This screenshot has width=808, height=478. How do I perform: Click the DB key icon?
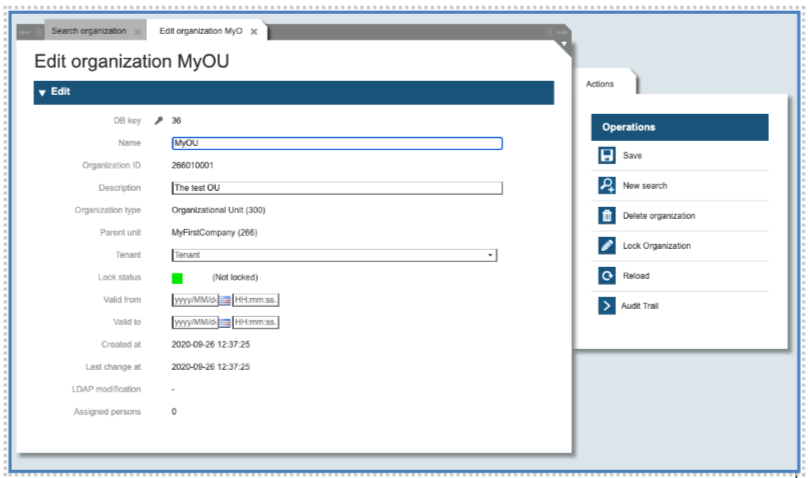click(157, 120)
